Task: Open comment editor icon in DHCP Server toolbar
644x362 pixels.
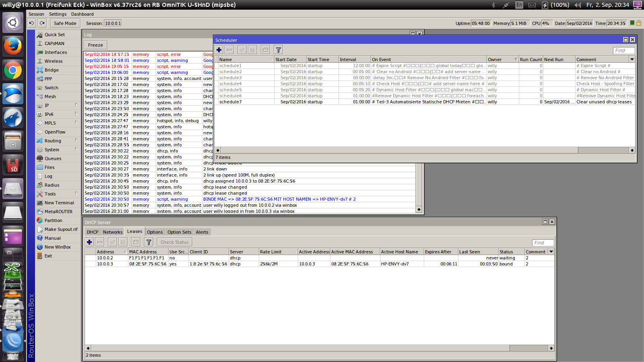Action: (x=136, y=242)
